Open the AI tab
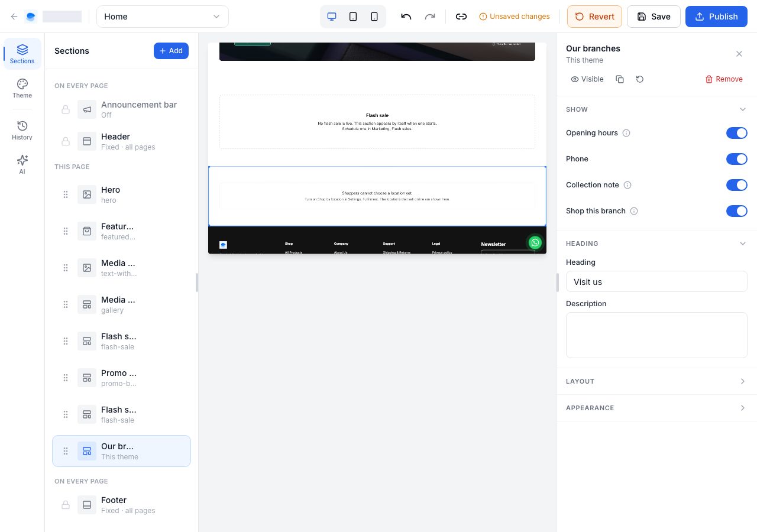This screenshot has height=532, width=757. pos(22,164)
